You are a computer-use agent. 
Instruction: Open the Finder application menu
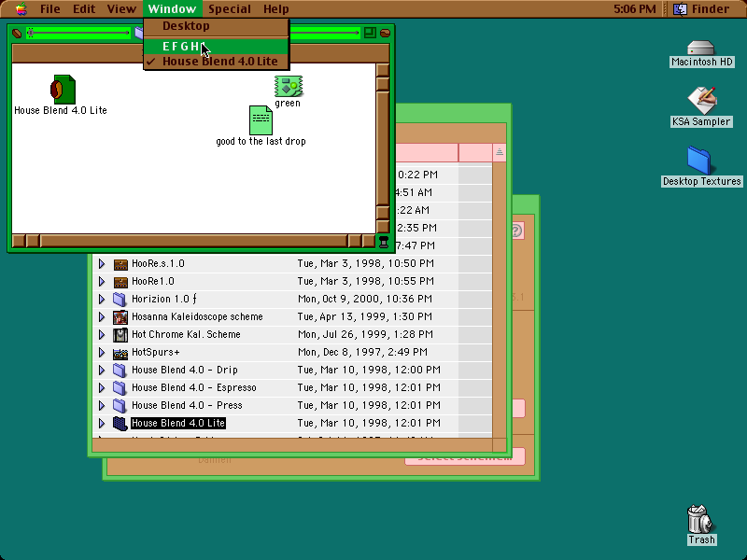tap(702, 8)
